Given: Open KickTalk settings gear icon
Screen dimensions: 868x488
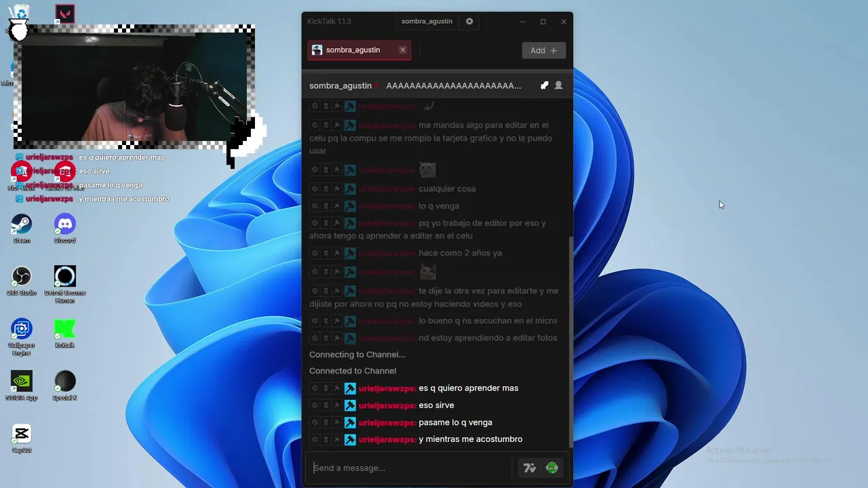Looking at the screenshot, I should (469, 21).
